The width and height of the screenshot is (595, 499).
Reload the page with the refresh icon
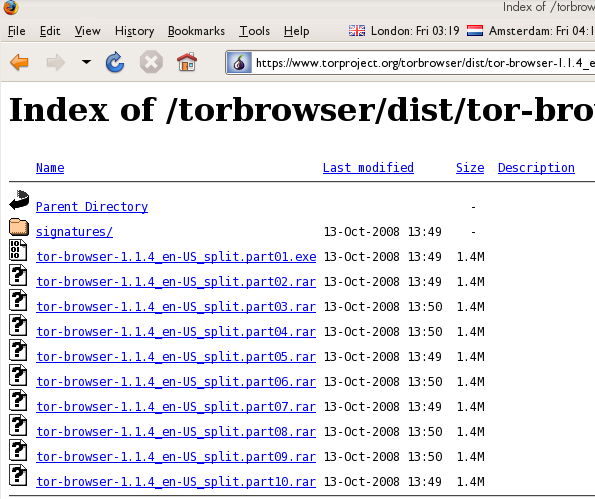pyautogui.click(x=115, y=62)
